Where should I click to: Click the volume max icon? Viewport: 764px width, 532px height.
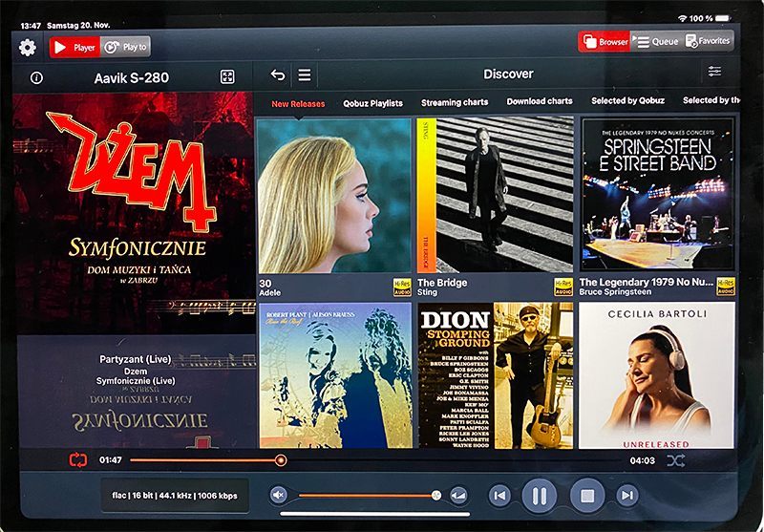458,496
